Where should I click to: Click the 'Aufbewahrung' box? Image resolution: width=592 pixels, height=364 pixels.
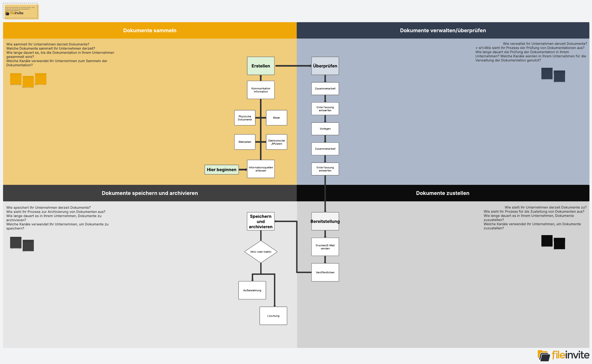[x=252, y=290]
